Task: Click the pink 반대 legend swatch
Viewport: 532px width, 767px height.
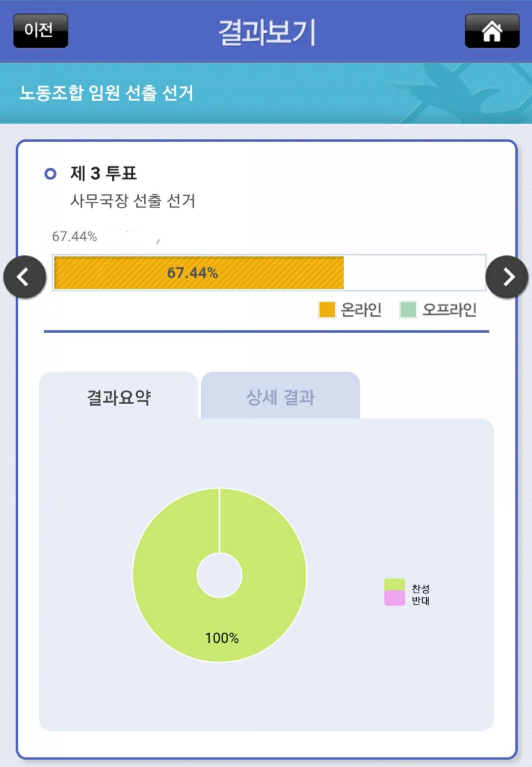Action: pos(394,599)
